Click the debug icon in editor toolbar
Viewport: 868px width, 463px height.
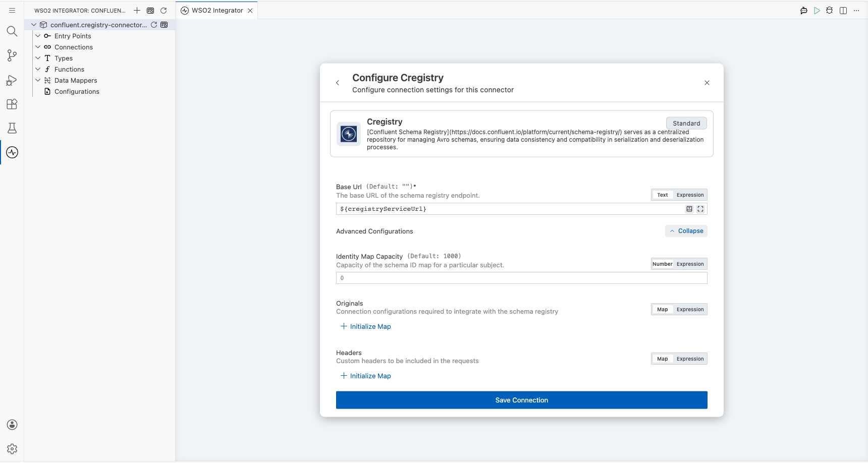[830, 11]
